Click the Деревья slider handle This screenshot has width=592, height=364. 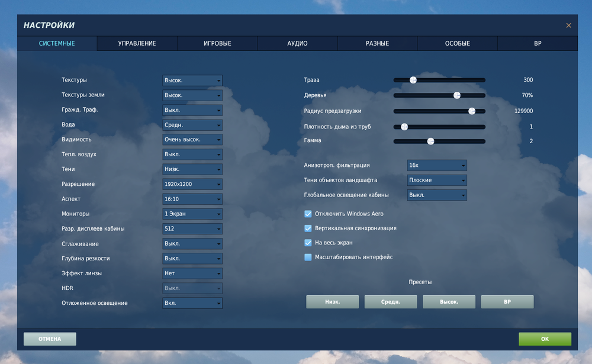(x=457, y=95)
